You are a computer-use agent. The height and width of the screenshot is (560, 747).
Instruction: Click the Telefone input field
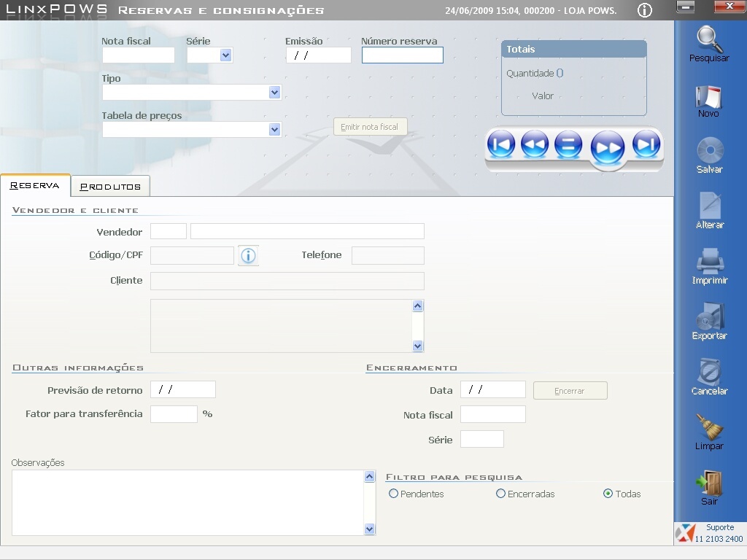pyautogui.click(x=388, y=255)
